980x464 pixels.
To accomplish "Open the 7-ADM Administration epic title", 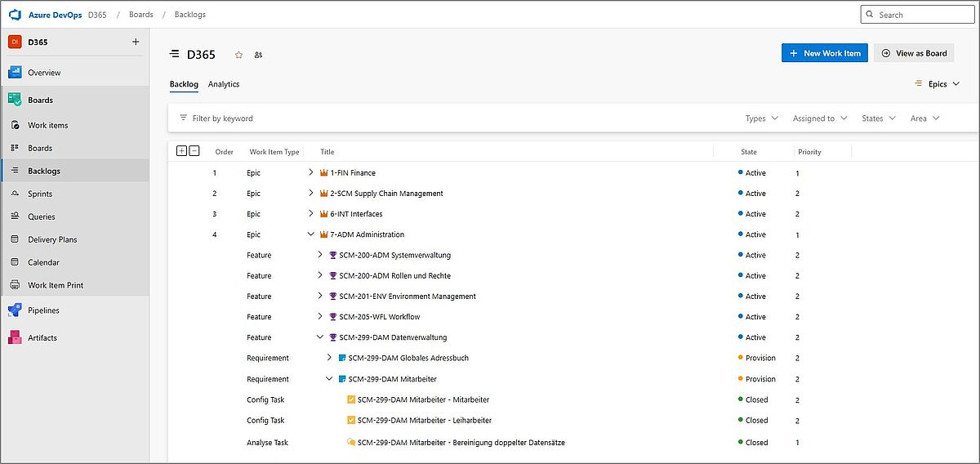I will click(367, 234).
